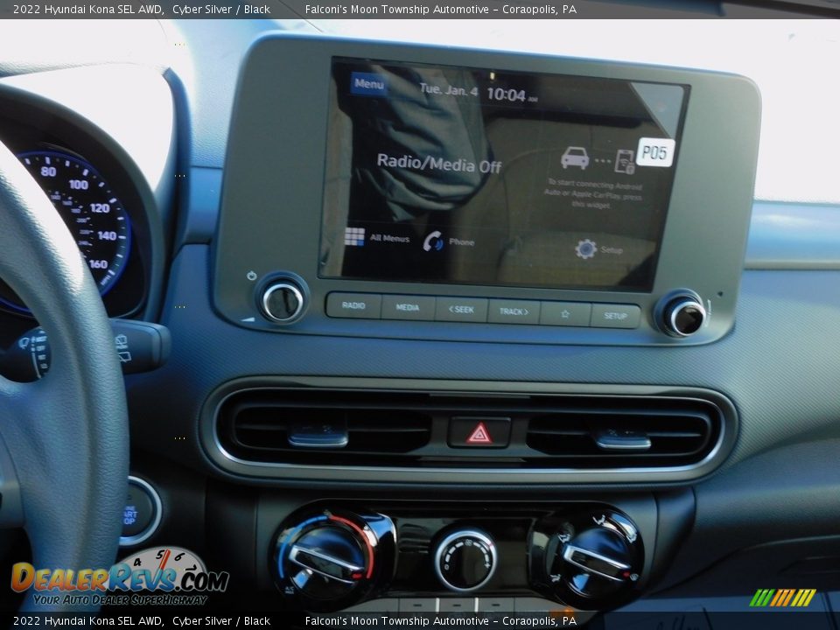Tap the smartphone icon in the projection widget
The height and width of the screenshot is (630, 840).
(x=625, y=161)
